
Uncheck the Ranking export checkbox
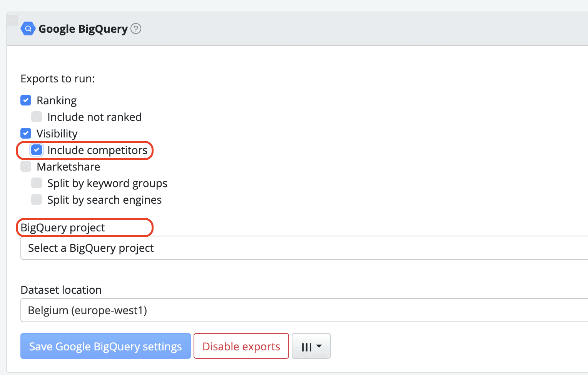[25, 100]
